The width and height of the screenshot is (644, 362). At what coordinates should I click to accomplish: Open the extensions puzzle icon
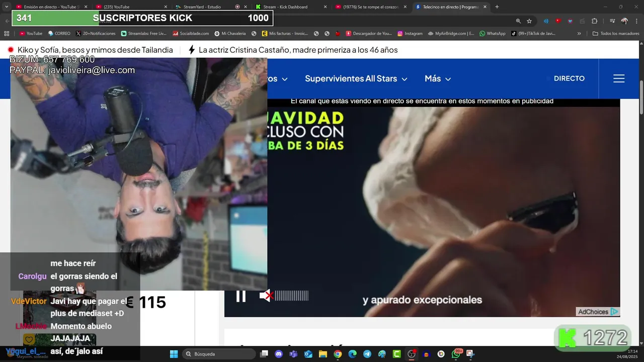click(594, 21)
